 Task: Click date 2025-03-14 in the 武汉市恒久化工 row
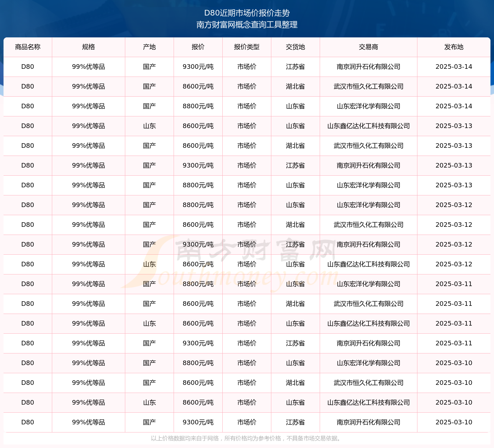pos(454,86)
